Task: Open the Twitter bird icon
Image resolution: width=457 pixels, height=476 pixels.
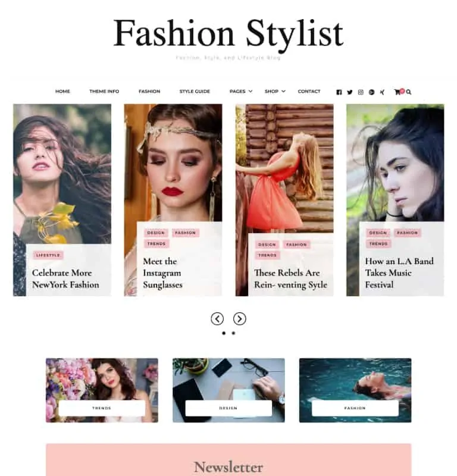Action: [350, 92]
